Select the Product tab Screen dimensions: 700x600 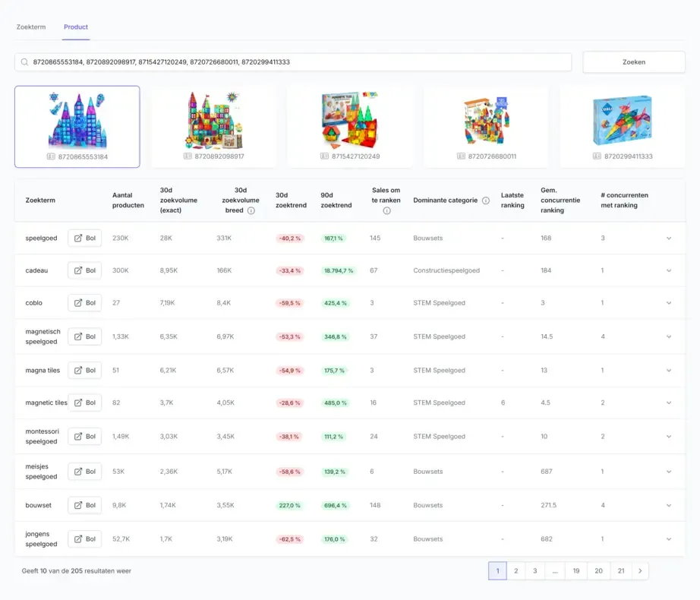76,27
